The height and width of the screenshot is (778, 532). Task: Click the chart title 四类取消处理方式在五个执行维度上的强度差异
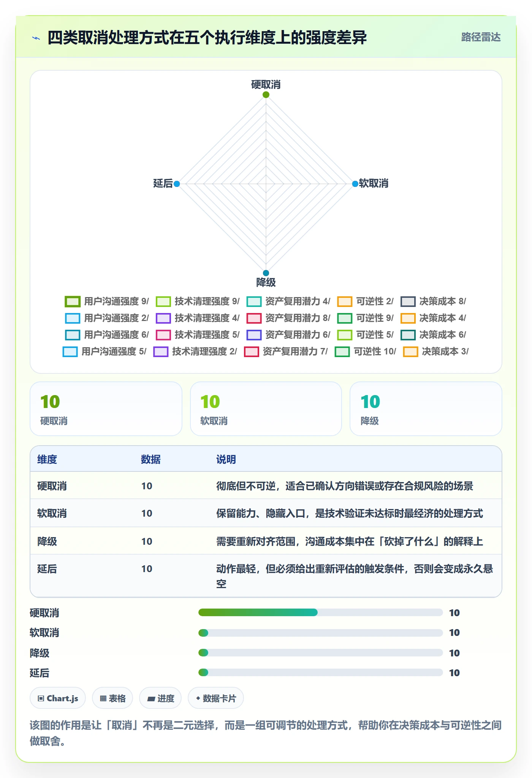[207, 38]
